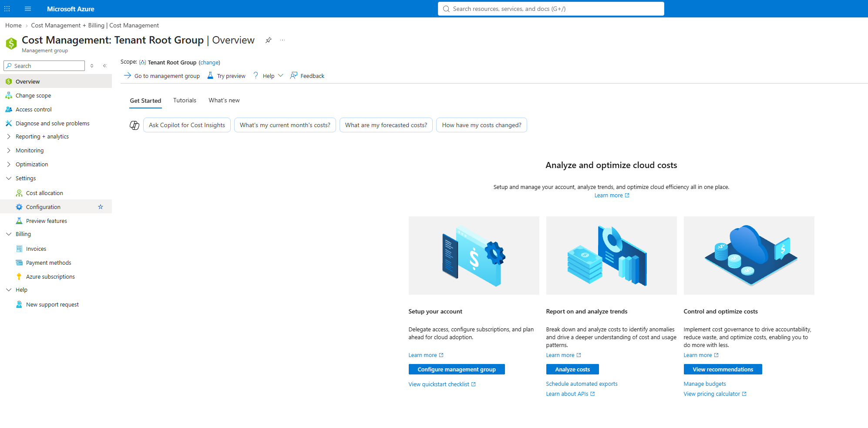Click View recommendations button
This screenshot has width=868, height=428.
pos(723,369)
